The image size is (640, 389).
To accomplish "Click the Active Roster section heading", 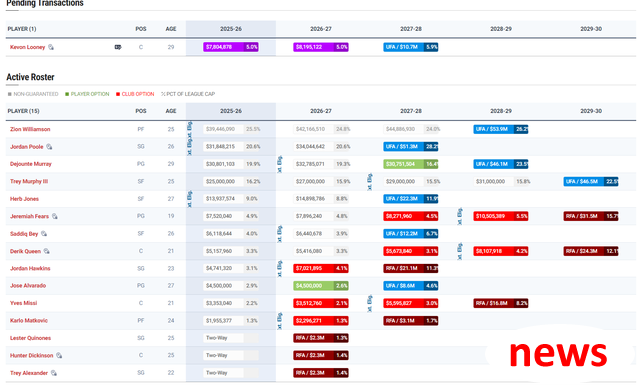I will [x=30, y=77].
